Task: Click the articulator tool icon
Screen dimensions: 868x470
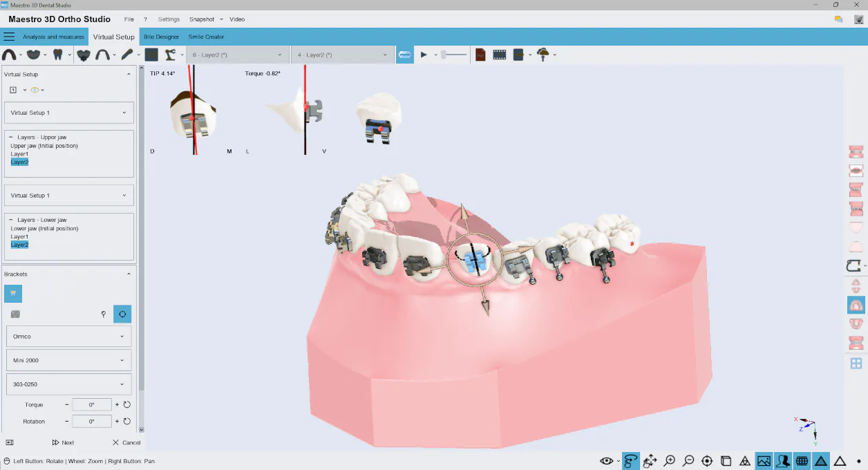Action: 171,55
